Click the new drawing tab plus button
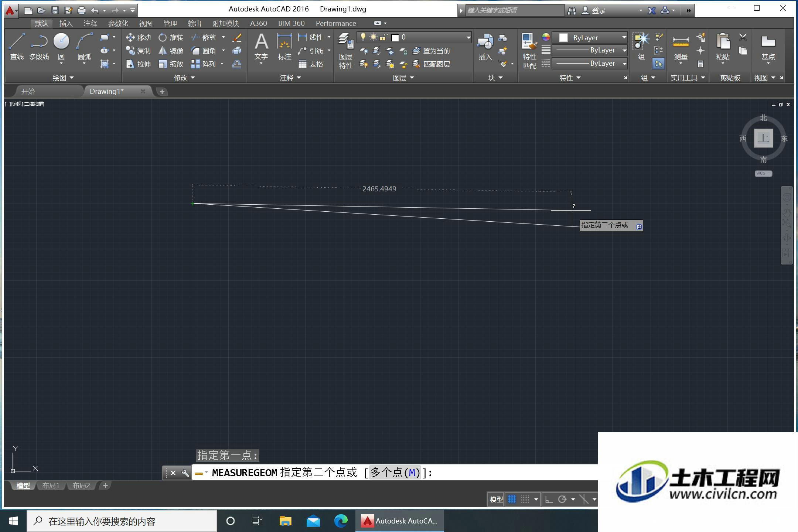This screenshot has width=798, height=532. (162, 92)
